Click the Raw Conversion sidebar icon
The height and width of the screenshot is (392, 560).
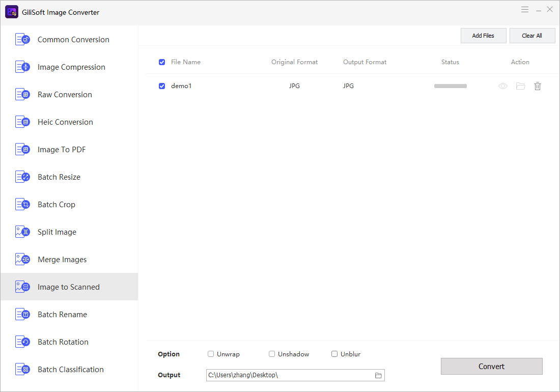[22, 94]
